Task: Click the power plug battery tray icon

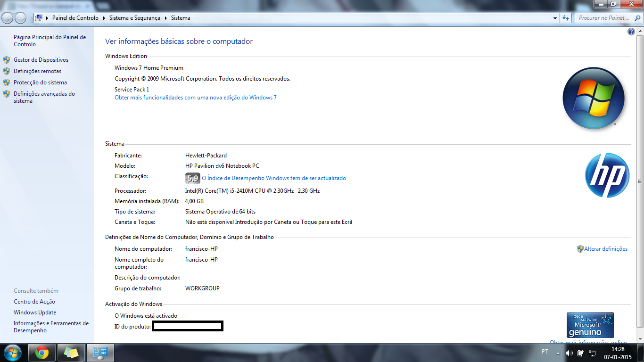Action: point(580,353)
